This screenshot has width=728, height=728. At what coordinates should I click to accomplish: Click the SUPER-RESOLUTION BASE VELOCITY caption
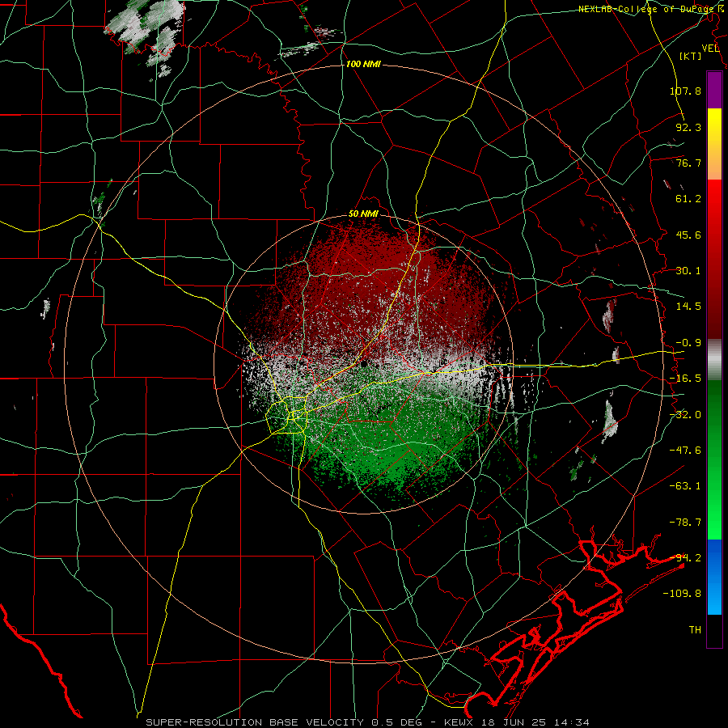click(255, 722)
